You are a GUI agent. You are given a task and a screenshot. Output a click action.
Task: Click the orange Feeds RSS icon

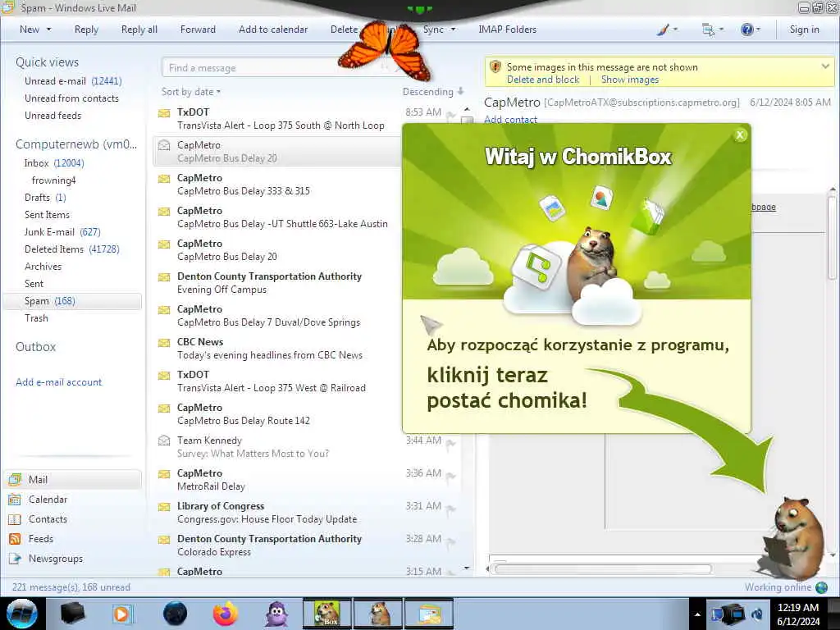15,539
